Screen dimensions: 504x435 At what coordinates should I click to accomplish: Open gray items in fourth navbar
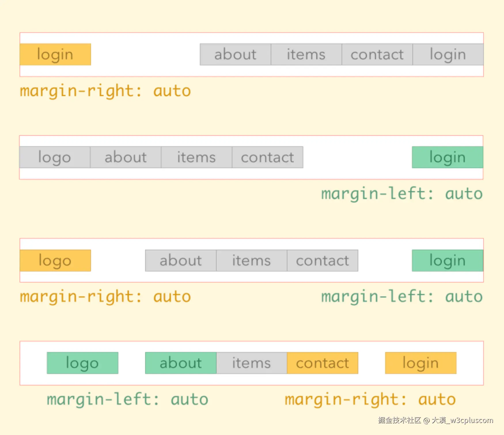pyautogui.click(x=251, y=363)
